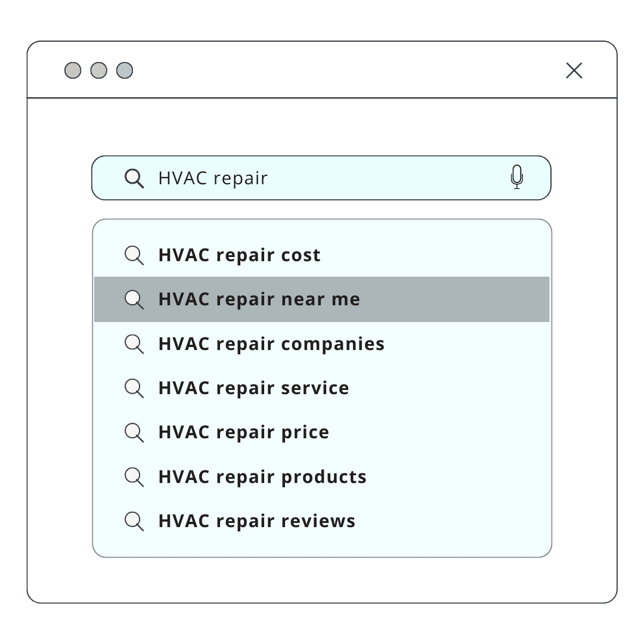Open the HVAC repair products suggestion
Image resolution: width=644 pixels, height=644 pixels.
coord(321,477)
